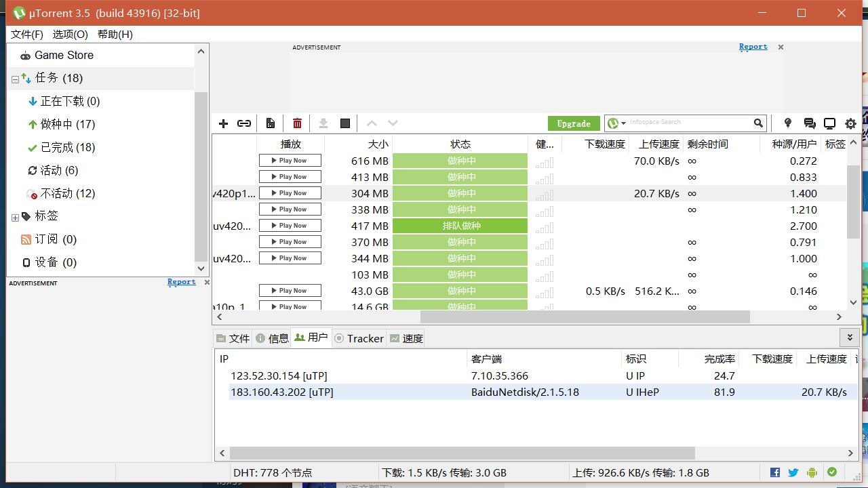The height and width of the screenshot is (488, 868).
Task: Click the Create New Torrent file icon
Action: point(271,123)
